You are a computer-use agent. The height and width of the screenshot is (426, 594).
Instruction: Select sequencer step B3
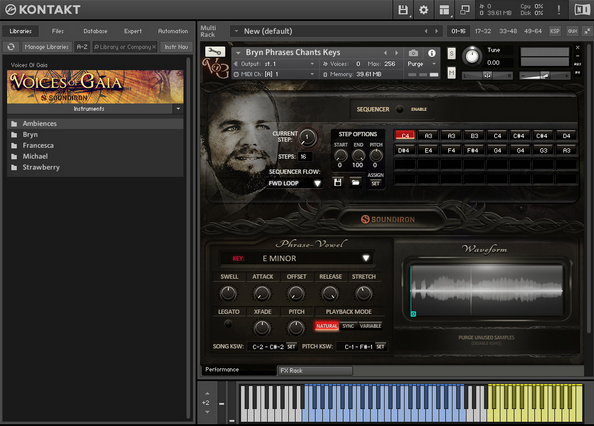pyautogui.click(x=474, y=136)
